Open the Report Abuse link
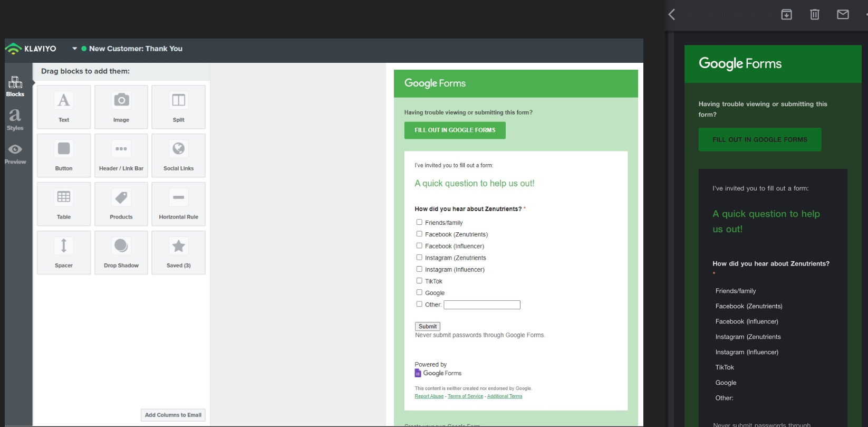Image resolution: width=868 pixels, height=427 pixels. [x=429, y=396]
